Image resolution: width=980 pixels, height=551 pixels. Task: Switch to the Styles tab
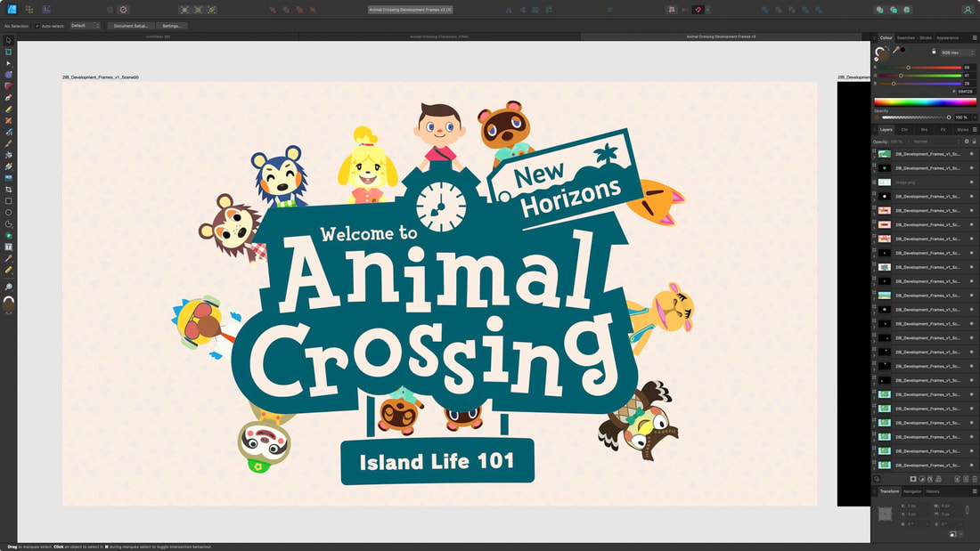tap(962, 129)
